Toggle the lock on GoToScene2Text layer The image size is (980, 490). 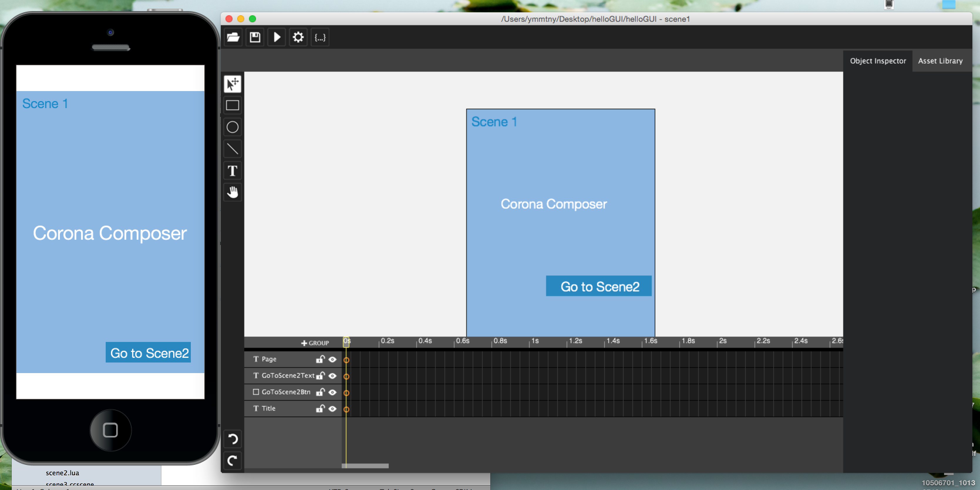[x=320, y=375]
